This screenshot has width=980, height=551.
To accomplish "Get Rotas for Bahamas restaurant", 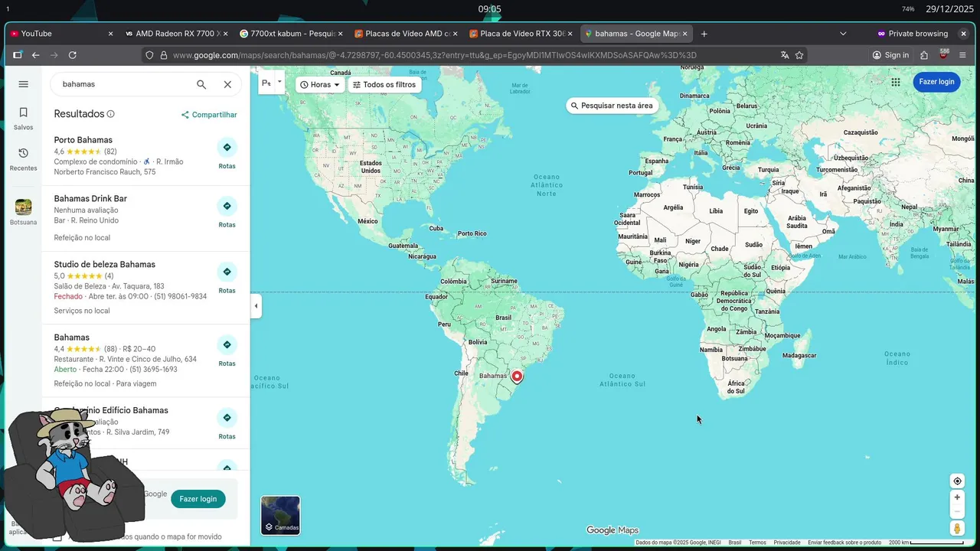I will click(x=227, y=350).
